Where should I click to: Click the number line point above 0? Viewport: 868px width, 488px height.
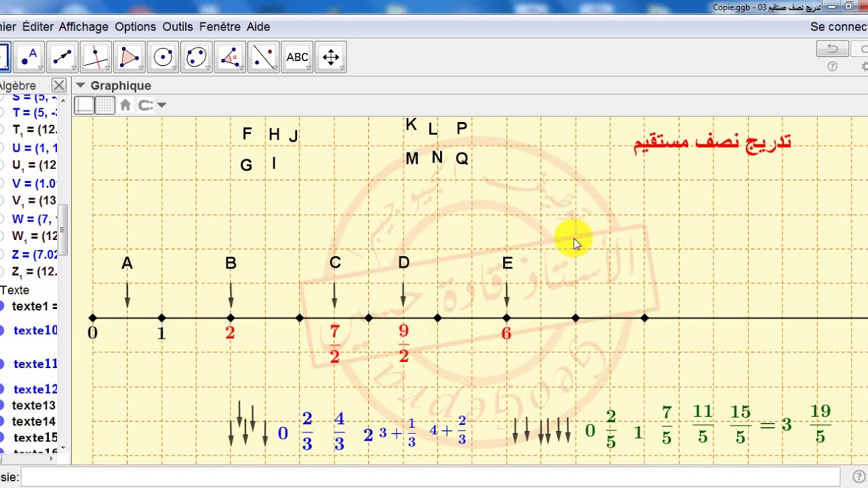click(93, 318)
